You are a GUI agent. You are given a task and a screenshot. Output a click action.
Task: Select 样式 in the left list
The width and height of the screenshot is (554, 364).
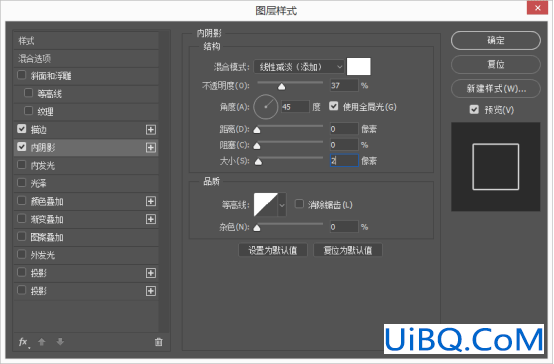(86, 41)
